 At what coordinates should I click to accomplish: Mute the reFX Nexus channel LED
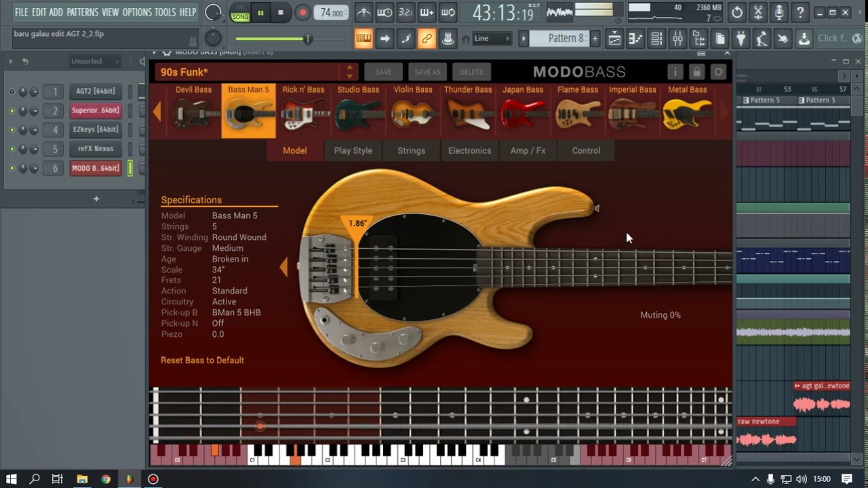12,149
